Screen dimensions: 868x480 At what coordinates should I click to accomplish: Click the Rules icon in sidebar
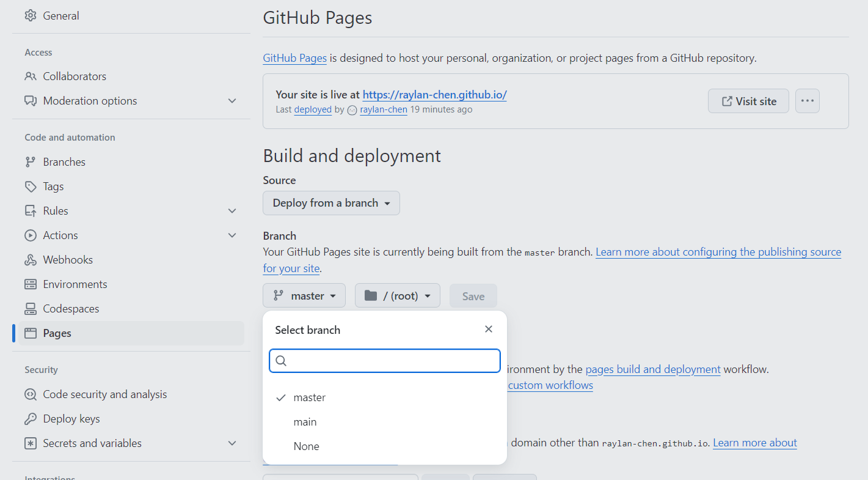click(x=31, y=211)
